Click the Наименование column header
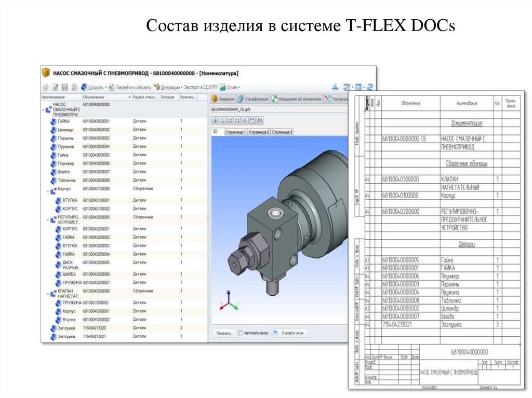The height and width of the screenshot is (398, 532). coord(61,98)
